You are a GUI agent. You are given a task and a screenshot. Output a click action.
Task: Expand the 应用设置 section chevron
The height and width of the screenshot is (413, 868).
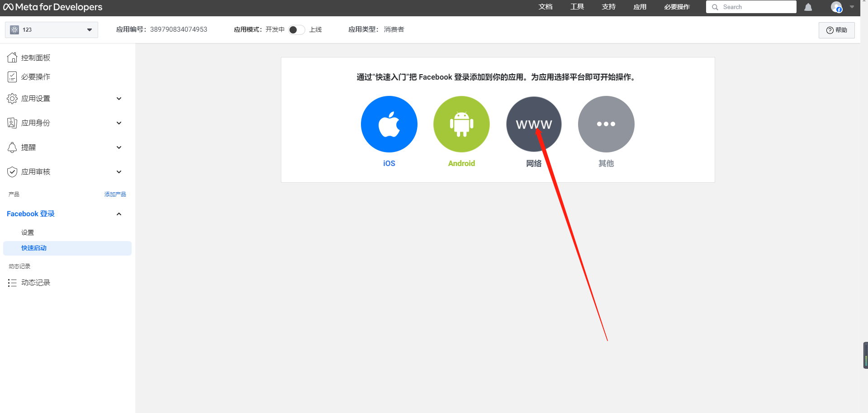click(x=119, y=99)
